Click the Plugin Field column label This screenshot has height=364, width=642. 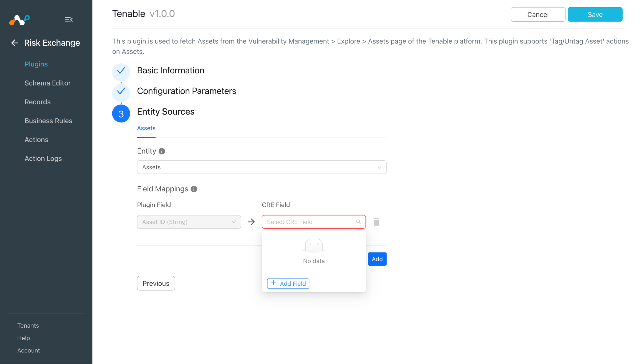[154, 205]
